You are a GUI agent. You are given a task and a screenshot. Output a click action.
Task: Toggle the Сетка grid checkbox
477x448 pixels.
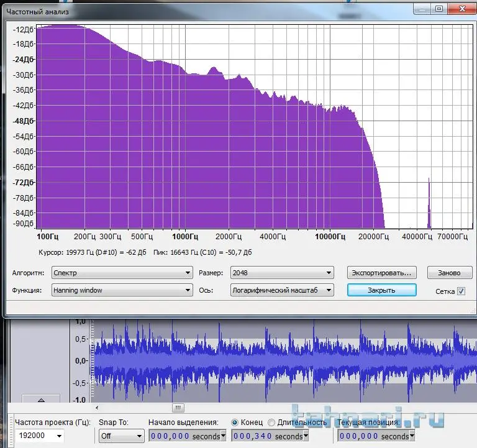click(x=461, y=291)
